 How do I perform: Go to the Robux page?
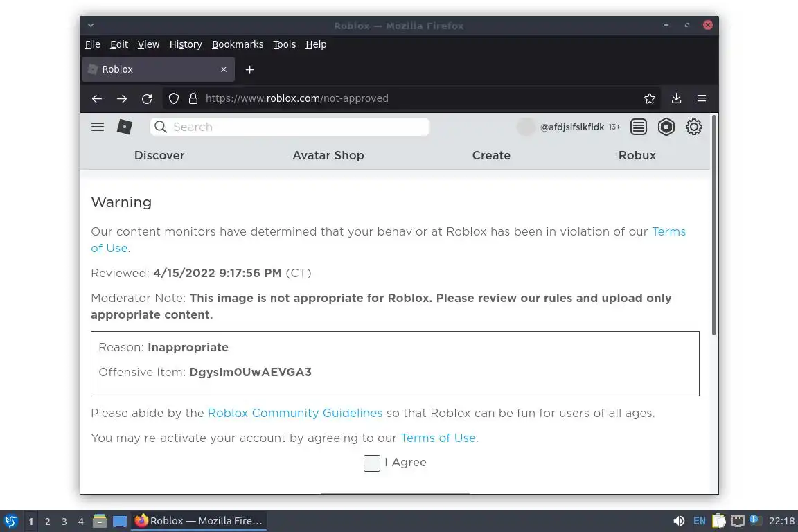[x=637, y=155]
